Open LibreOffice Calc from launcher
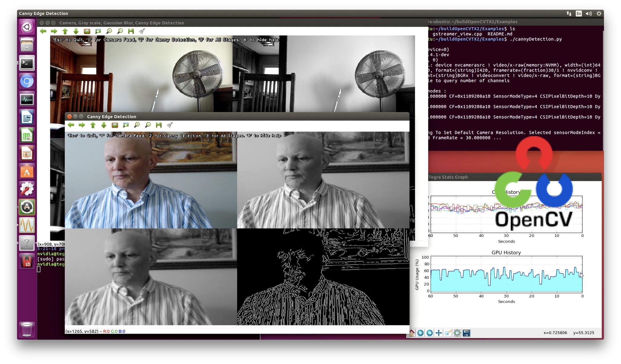This screenshot has height=364, width=621. pyautogui.click(x=27, y=135)
